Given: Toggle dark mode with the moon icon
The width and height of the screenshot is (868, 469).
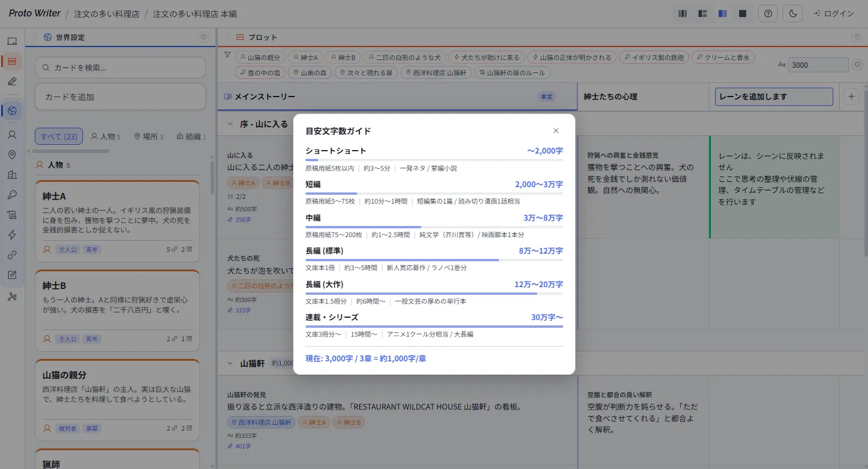Looking at the screenshot, I should pos(793,14).
